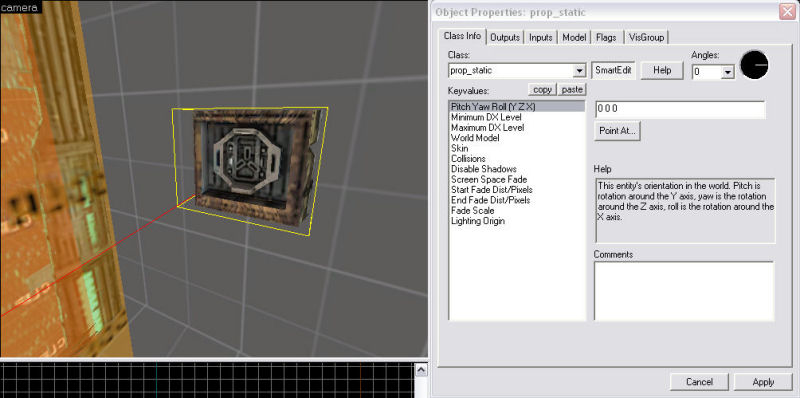Screen dimensions: 800x398
Task: Select Fade Scale keyvalue
Action: pyautogui.click(x=516, y=210)
